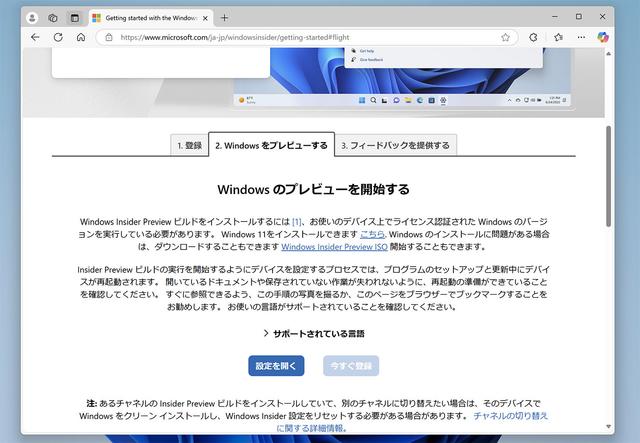Click the 今すぐ登録 button

(351, 365)
